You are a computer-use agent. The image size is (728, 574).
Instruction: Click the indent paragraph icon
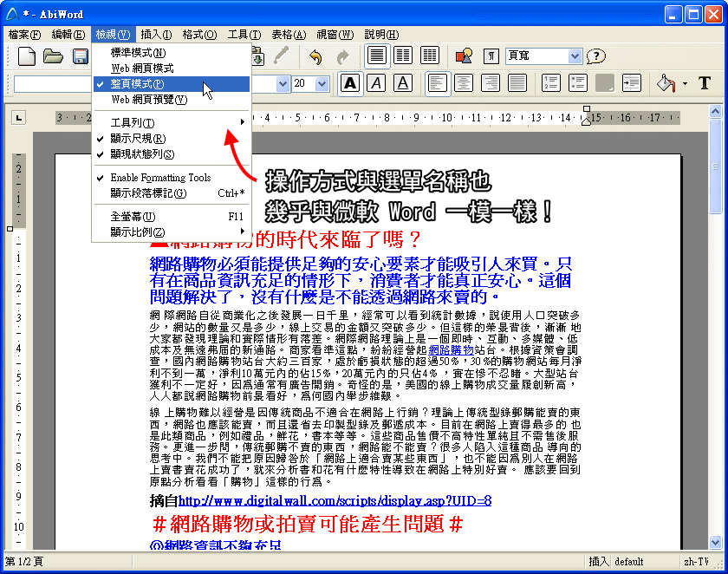pos(632,83)
